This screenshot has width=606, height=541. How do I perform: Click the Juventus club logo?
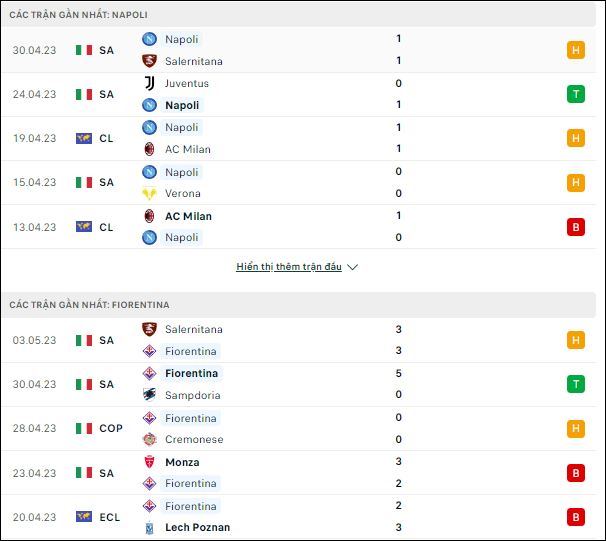click(x=149, y=83)
